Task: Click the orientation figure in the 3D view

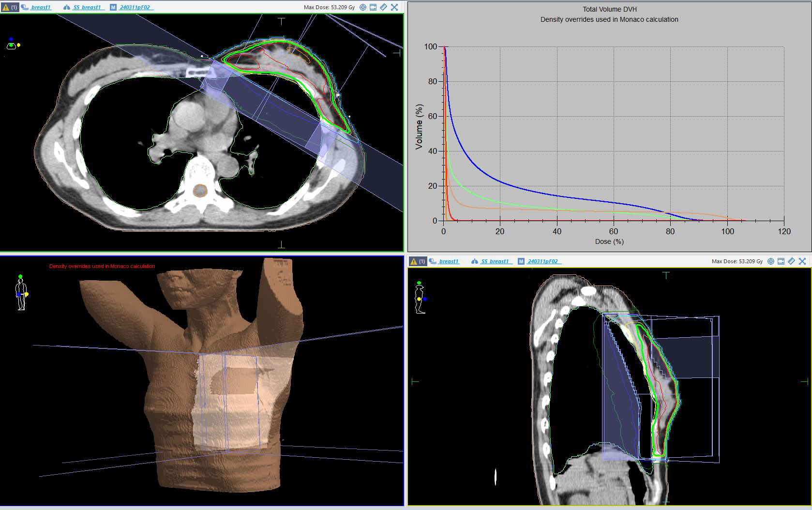Action: tap(21, 293)
